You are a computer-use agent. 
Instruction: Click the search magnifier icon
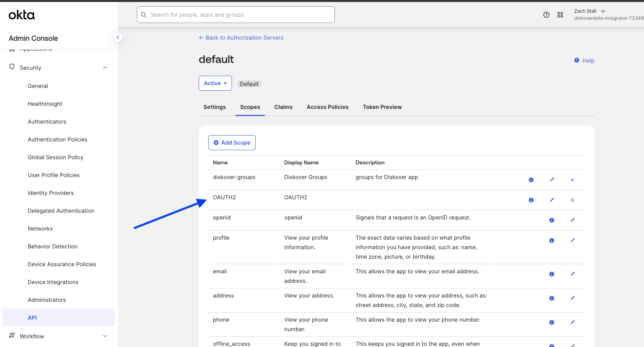click(x=144, y=15)
